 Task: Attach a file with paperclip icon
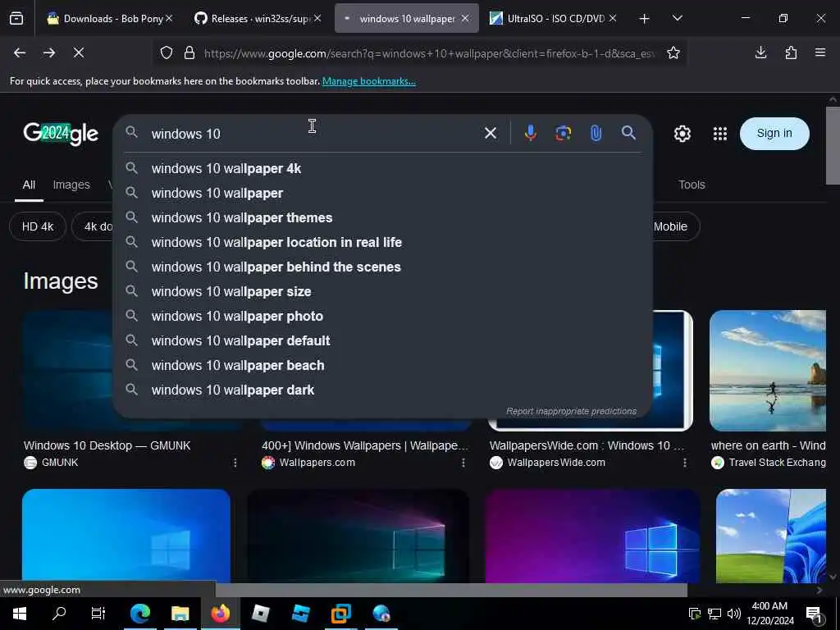(x=596, y=133)
